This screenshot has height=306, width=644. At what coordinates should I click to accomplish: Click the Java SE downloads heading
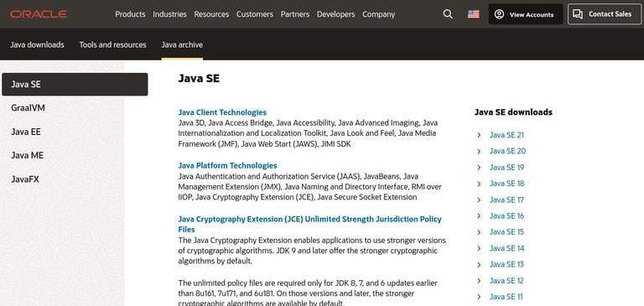tap(513, 112)
